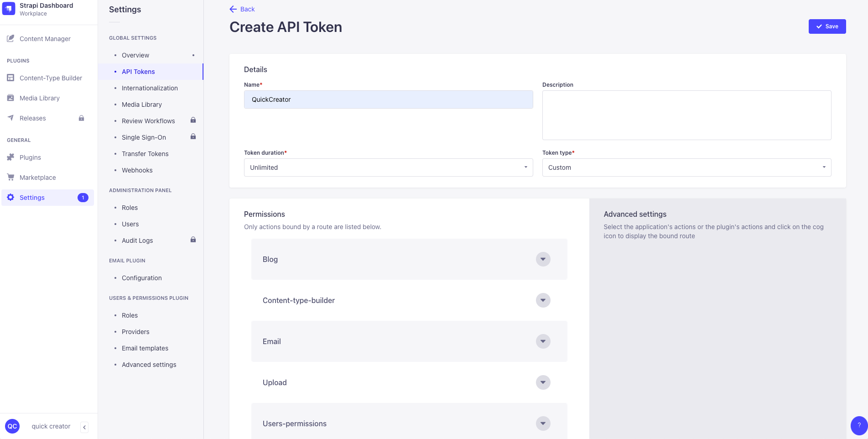Open the Token duration dropdown
The height and width of the screenshot is (439, 868).
click(388, 167)
